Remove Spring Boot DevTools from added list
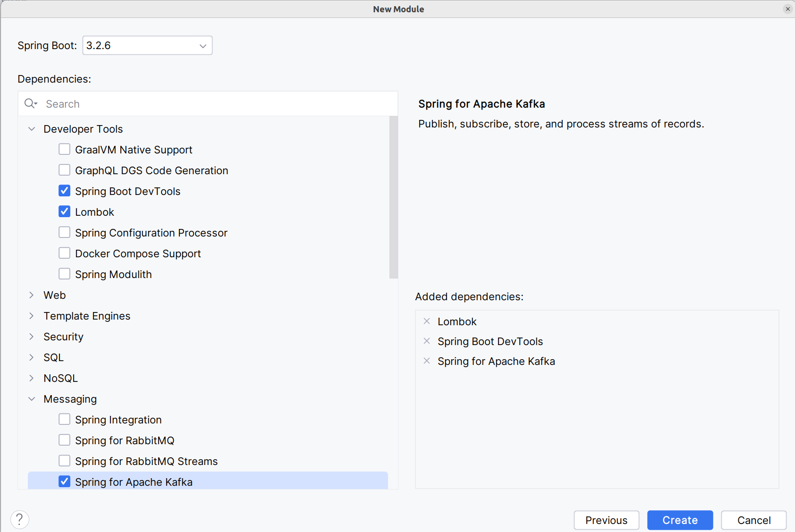Screen dimensions: 795x532 (427, 341)
